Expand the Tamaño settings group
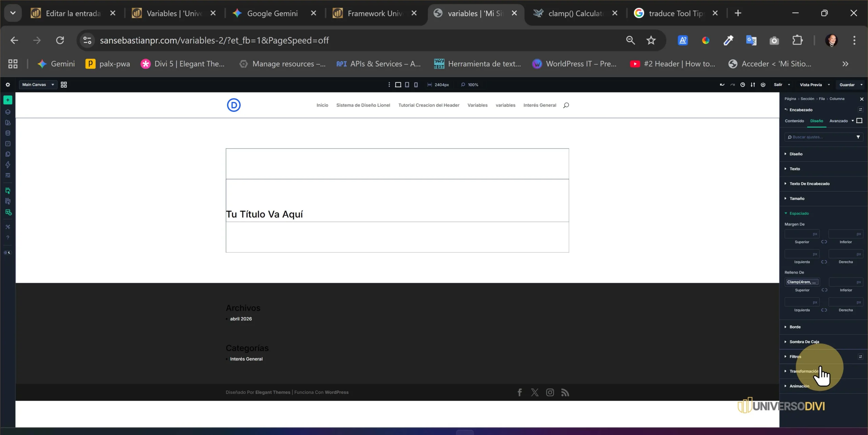This screenshot has width=868, height=435. click(823, 198)
